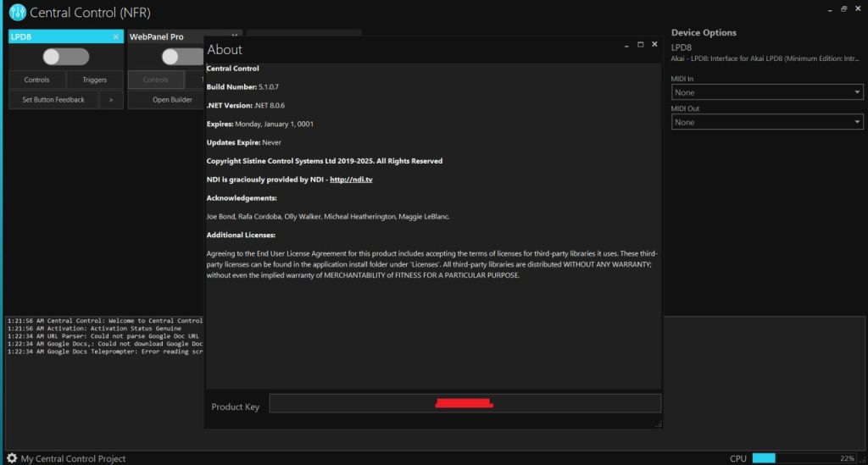Minimize the Central Control main window
This screenshot has width=868, height=465.
click(830, 9)
